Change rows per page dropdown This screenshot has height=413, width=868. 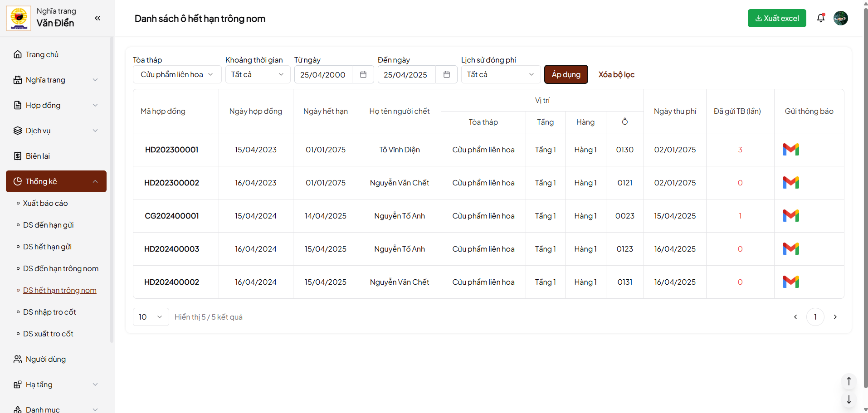pos(151,317)
